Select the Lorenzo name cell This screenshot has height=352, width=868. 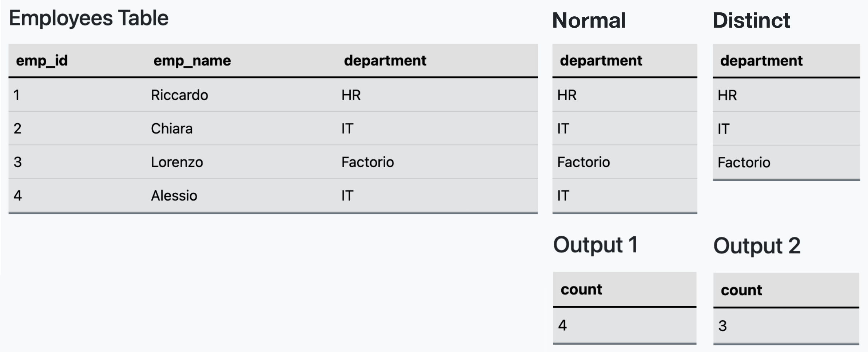coord(177,162)
